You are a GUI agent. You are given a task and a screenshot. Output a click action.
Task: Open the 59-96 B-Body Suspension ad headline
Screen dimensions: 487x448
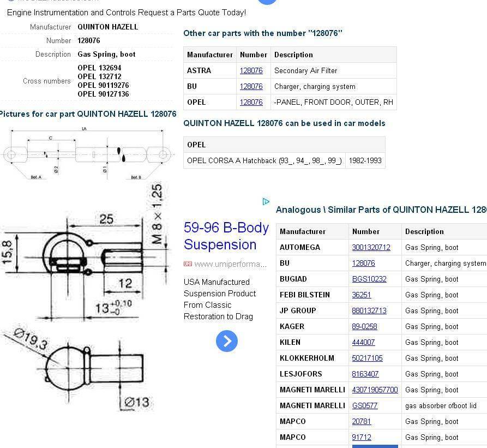point(226,236)
